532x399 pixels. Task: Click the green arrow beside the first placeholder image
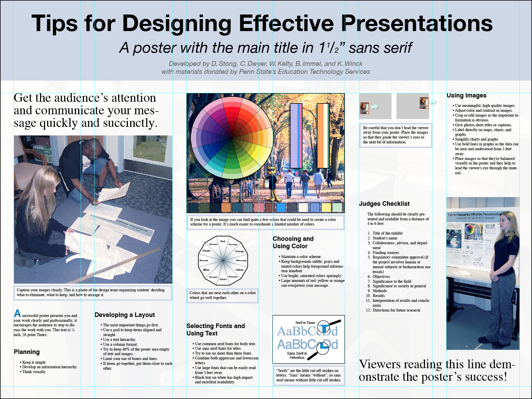(x=375, y=107)
